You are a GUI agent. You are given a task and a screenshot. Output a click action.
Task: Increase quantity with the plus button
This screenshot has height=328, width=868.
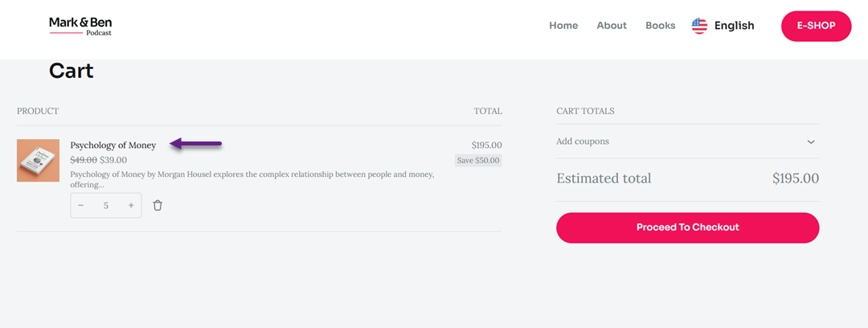[131, 206]
